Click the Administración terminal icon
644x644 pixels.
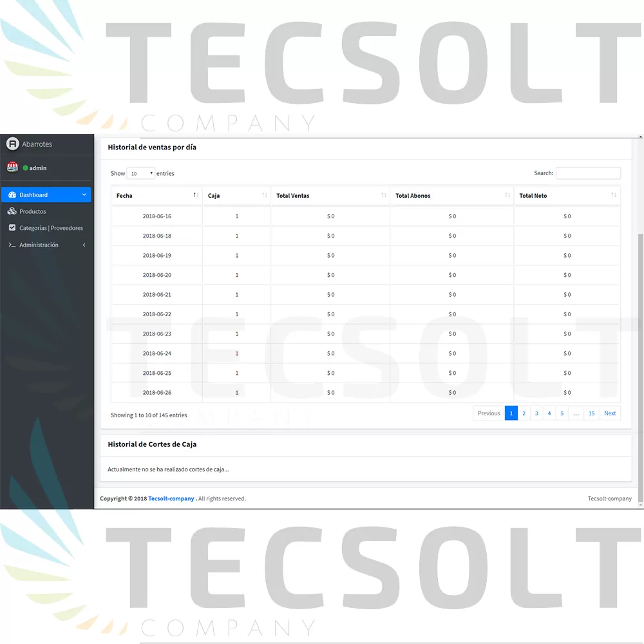point(12,245)
